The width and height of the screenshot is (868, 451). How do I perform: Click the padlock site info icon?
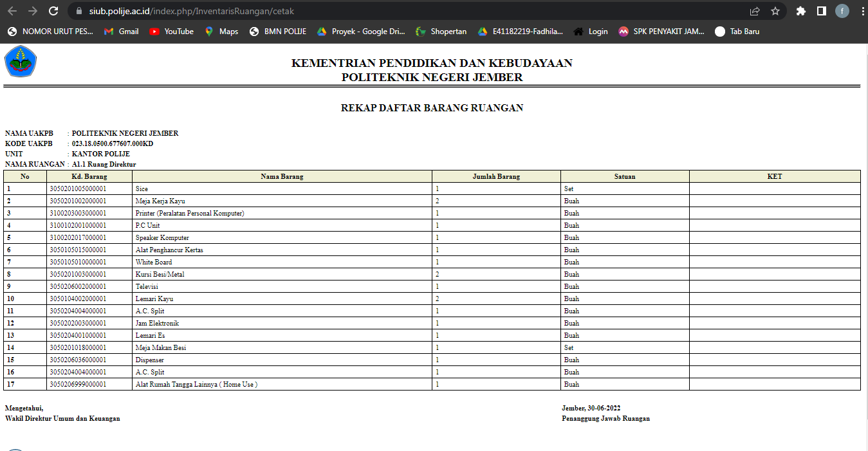(x=79, y=11)
